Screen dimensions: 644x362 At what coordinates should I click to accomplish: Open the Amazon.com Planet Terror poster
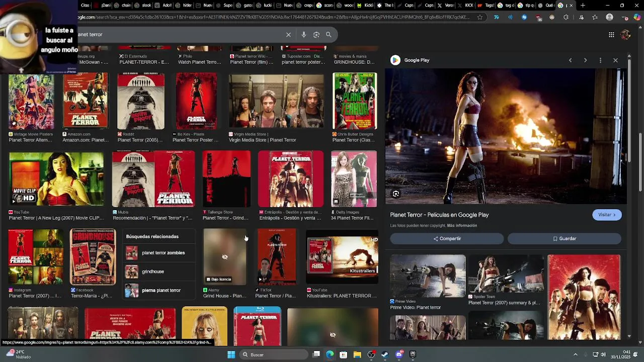(86, 101)
